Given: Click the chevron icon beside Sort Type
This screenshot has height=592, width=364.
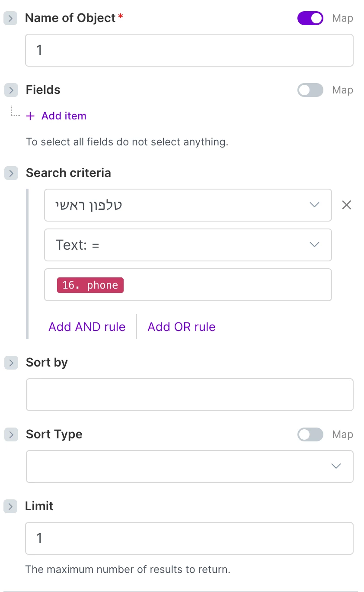Looking at the screenshot, I should tap(11, 434).
